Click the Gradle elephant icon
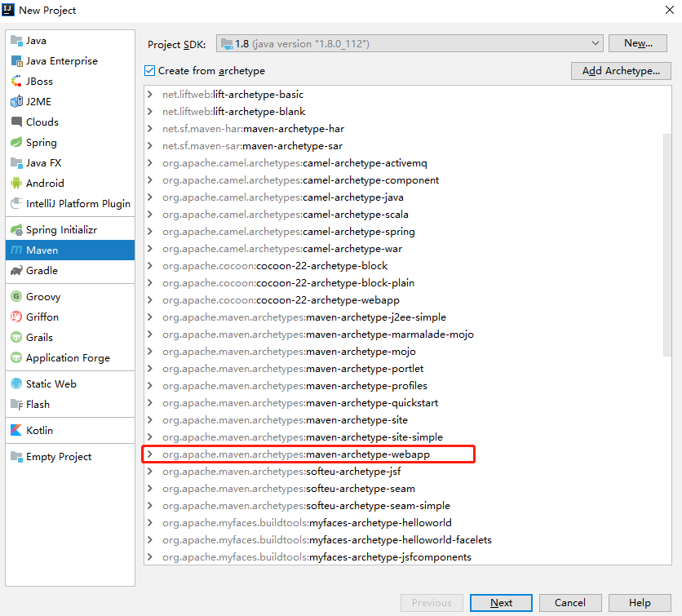 click(16, 270)
